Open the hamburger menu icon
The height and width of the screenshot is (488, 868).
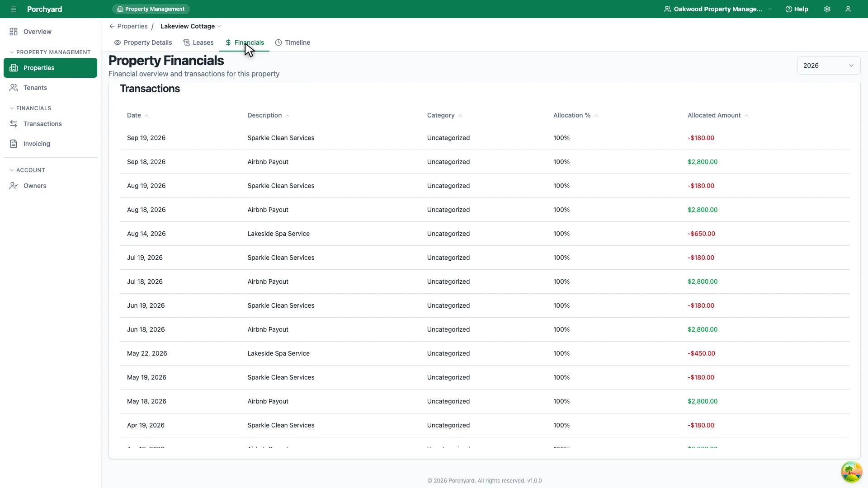tap(14, 9)
